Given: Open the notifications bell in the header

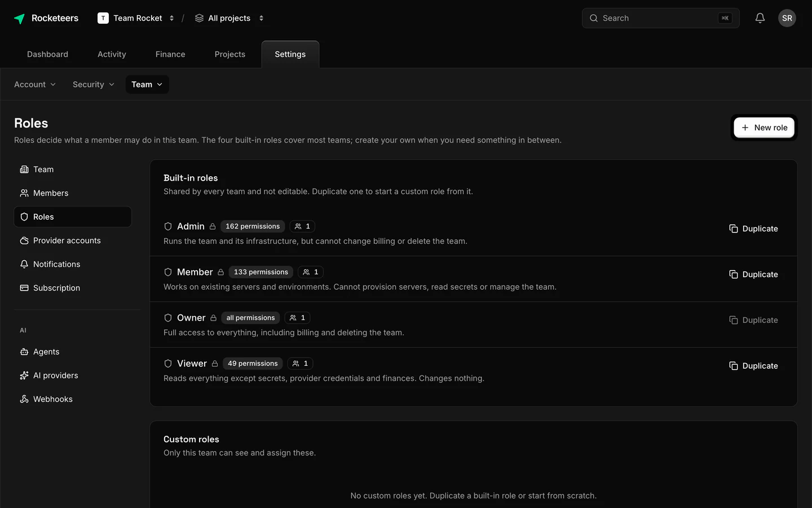Looking at the screenshot, I should pos(760,18).
